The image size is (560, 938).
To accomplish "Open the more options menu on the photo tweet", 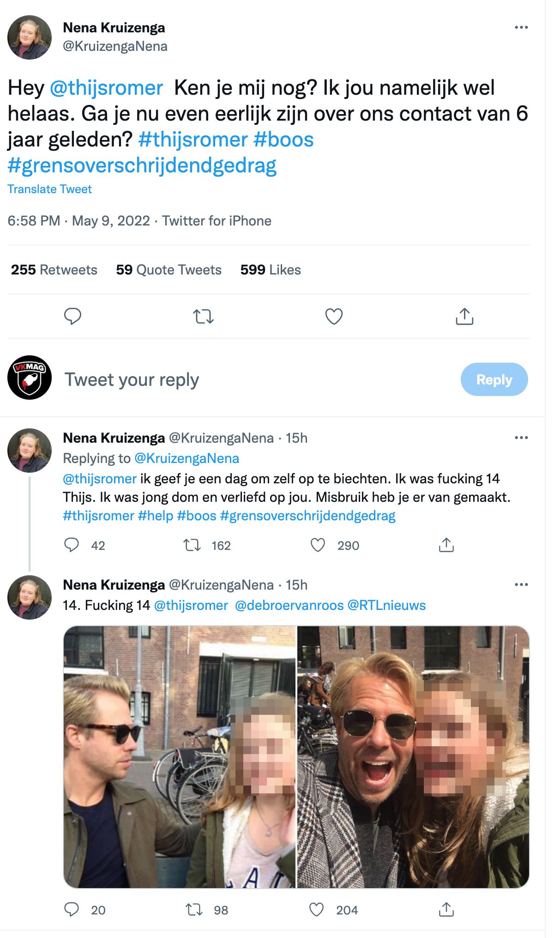I will tap(521, 585).
